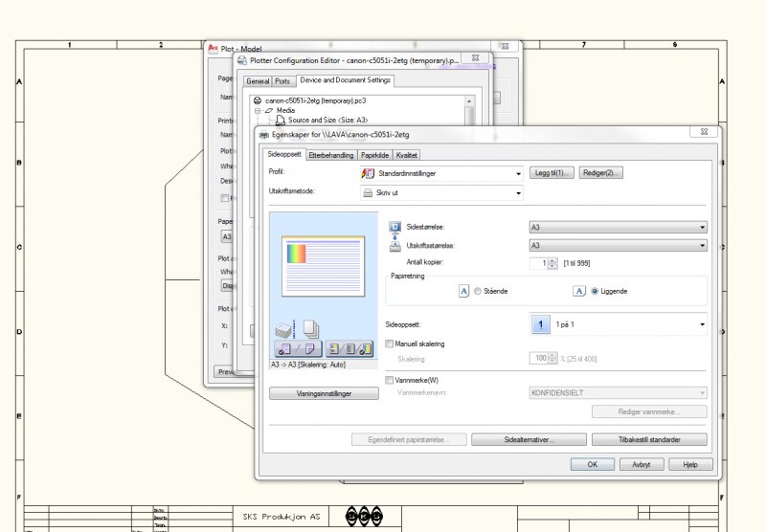The image size is (766, 532).
Task: Close the Egenskaper for \\LAVA dialog
Action: coord(704,132)
